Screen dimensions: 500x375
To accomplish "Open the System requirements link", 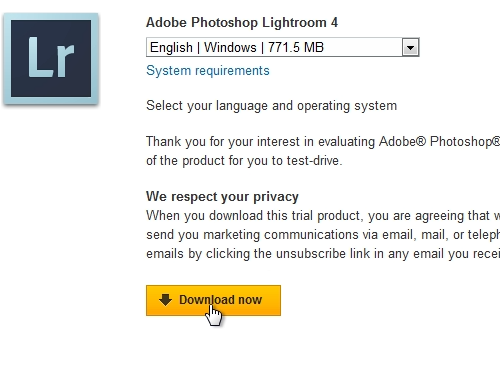I will pyautogui.click(x=208, y=71).
